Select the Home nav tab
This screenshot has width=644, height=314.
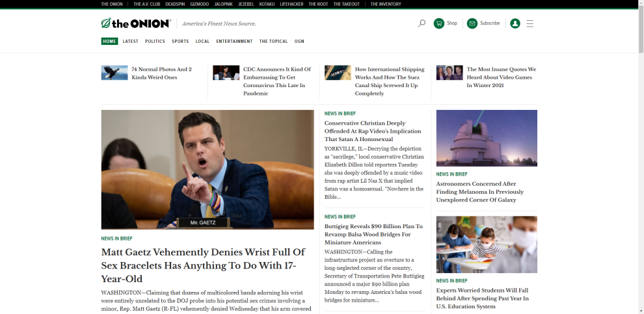click(109, 42)
